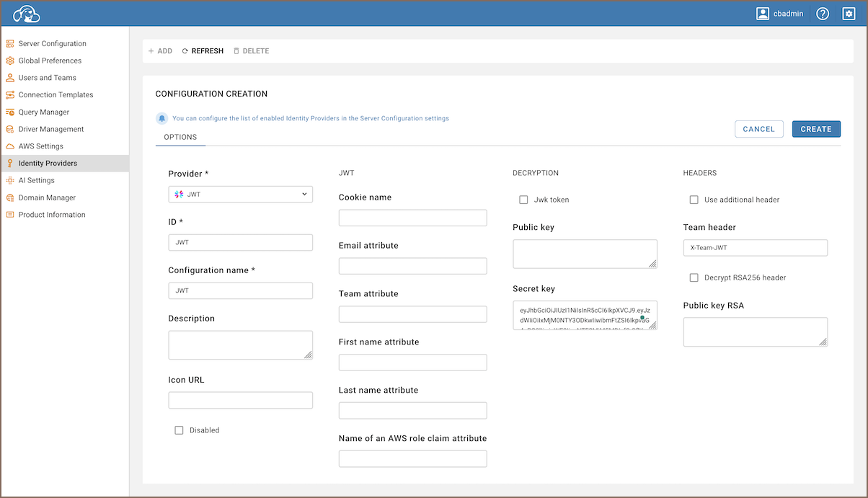
Task: Click the REFRESH toolbar button
Action: [x=203, y=51]
